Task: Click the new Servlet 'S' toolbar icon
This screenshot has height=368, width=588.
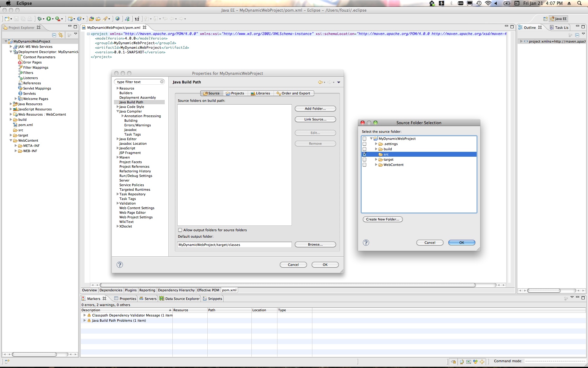Action: (79, 19)
